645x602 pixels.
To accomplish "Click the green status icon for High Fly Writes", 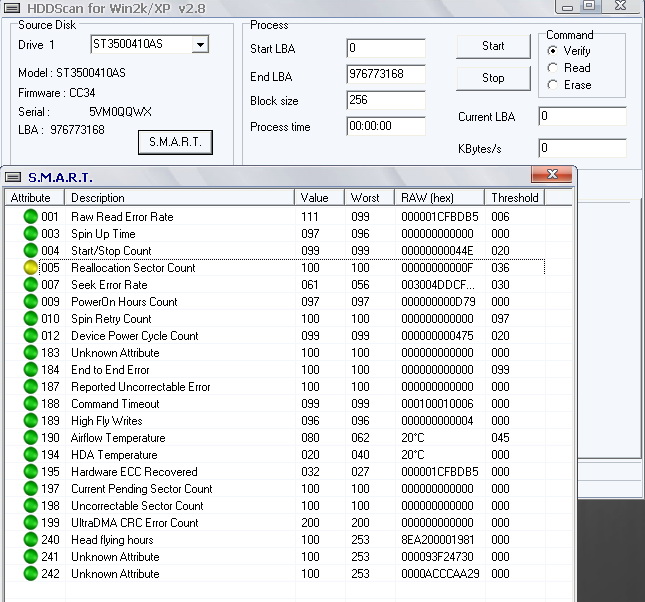I will pyautogui.click(x=30, y=421).
